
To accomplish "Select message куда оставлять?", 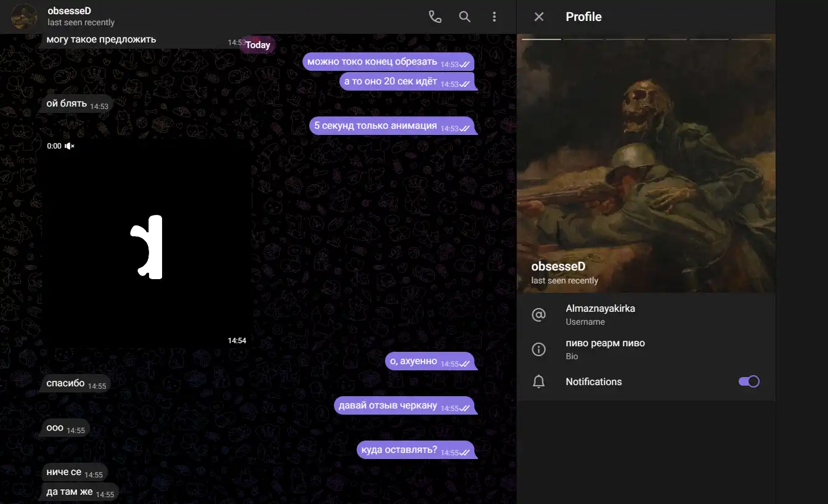I will coord(416,450).
